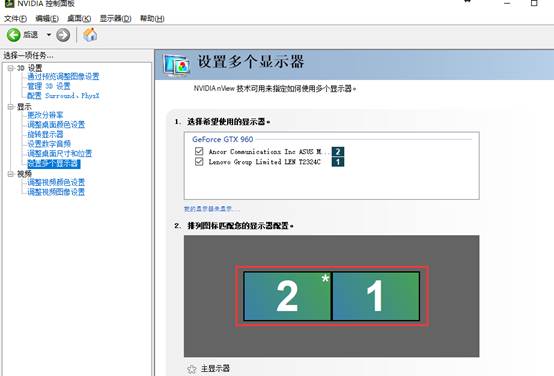Open the 文件(F) menu
Image resolution: width=554 pixels, height=376 pixels.
(x=15, y=18)
